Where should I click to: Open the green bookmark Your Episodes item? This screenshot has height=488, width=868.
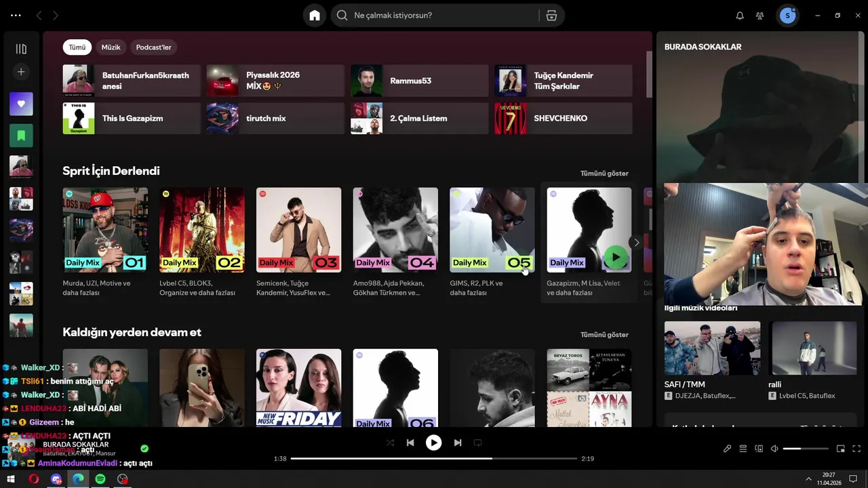tap(21, 136)
